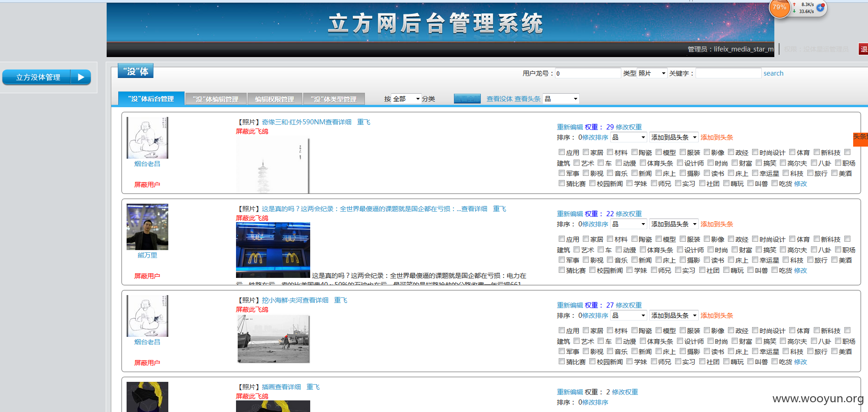Click the search link
The width and height of the screenshot is (868, 412).
pos(773,73)
